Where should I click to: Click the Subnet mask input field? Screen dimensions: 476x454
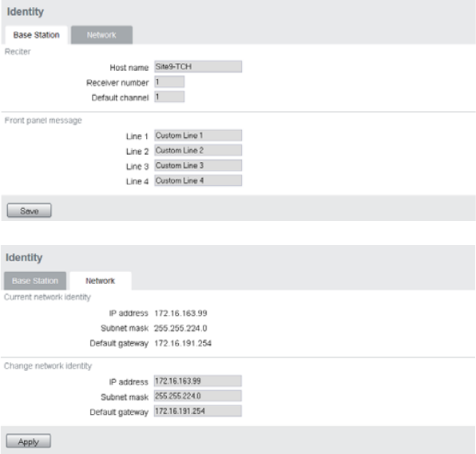198,396
